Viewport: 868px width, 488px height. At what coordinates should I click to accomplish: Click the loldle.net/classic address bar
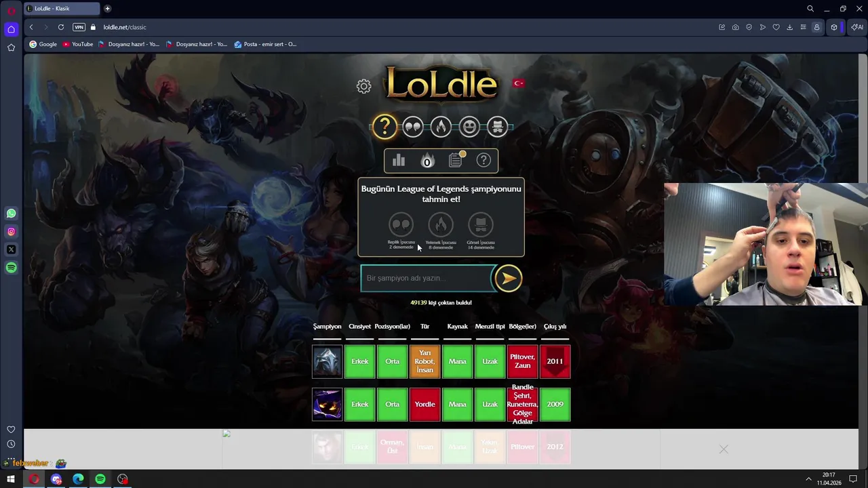point(124,27)
